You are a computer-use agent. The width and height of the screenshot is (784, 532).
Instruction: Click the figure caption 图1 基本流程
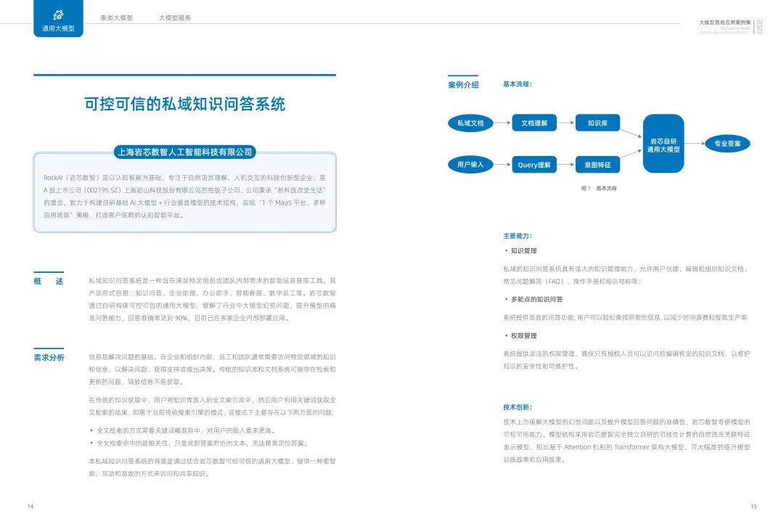click(x=599, y=189)
